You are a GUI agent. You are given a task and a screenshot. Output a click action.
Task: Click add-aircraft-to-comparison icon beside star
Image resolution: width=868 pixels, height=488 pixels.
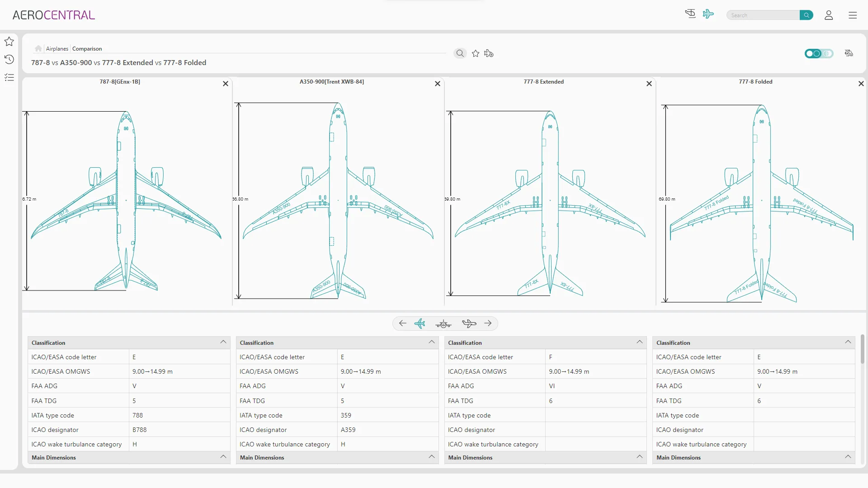tap(489, 53)
